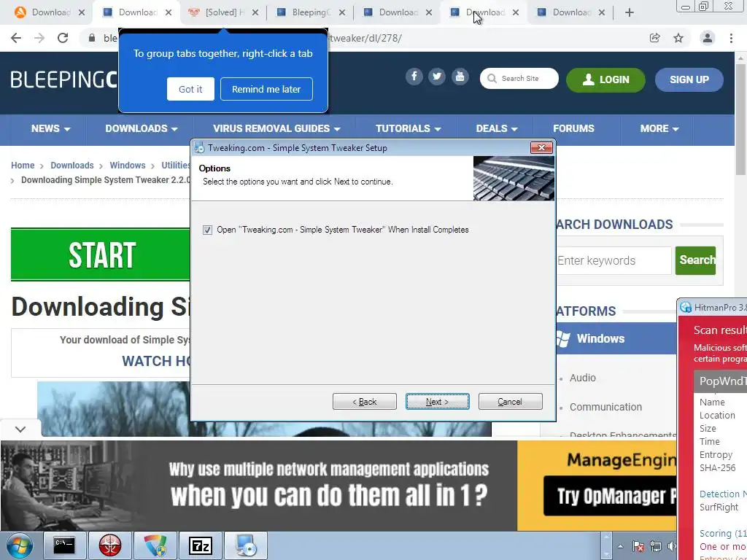Click Remind me later button

coord(266,89)
